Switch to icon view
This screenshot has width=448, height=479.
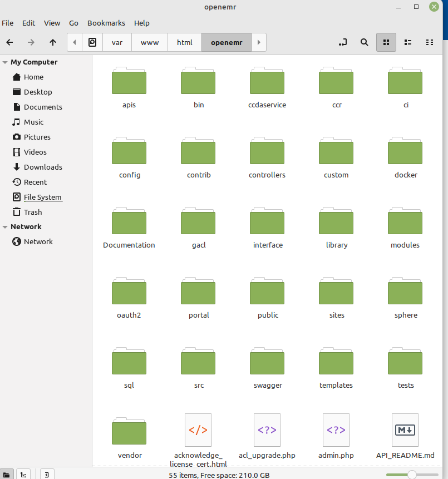point(386,42)
